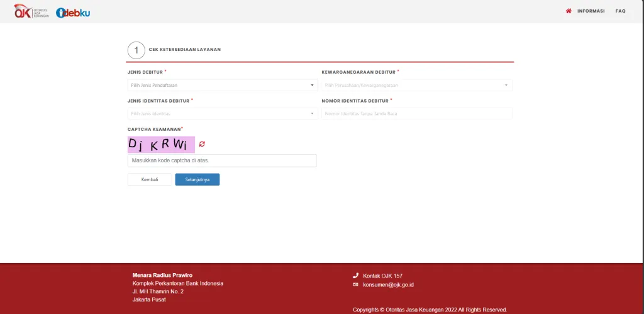The height and width of the screenshot is (314, 644).
Task: Open the Jenis Debitur dropdown
Action: tap(223, 85)
